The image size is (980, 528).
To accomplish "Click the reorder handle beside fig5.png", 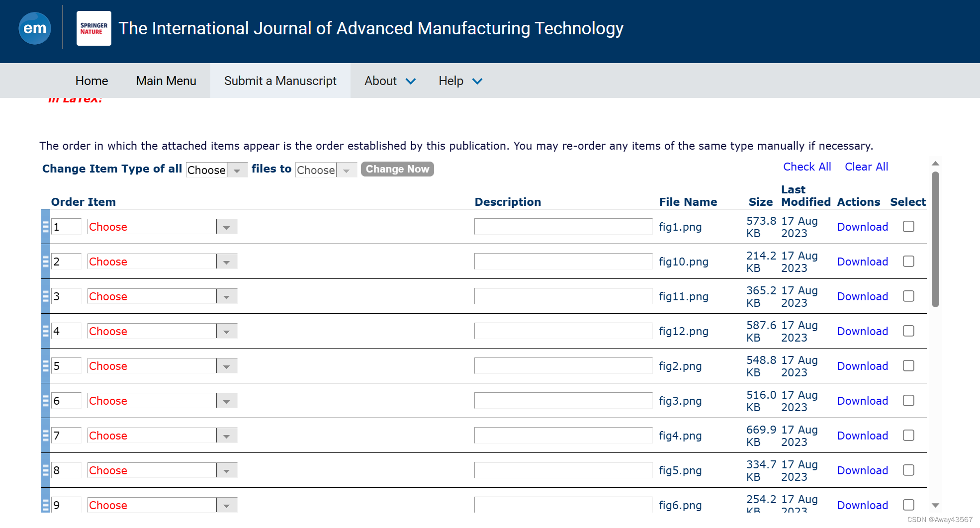I will pos(45,470).
